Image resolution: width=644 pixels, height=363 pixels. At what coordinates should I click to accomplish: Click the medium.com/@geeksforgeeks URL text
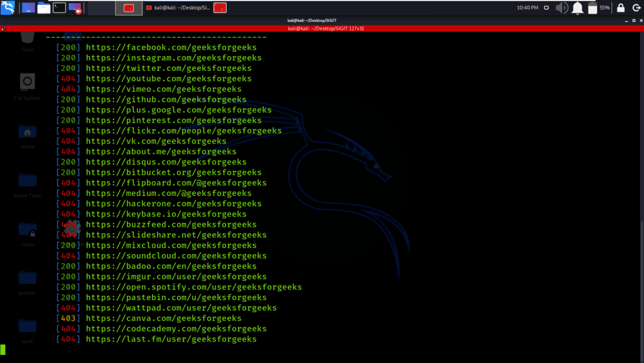[x=169, y=193]
